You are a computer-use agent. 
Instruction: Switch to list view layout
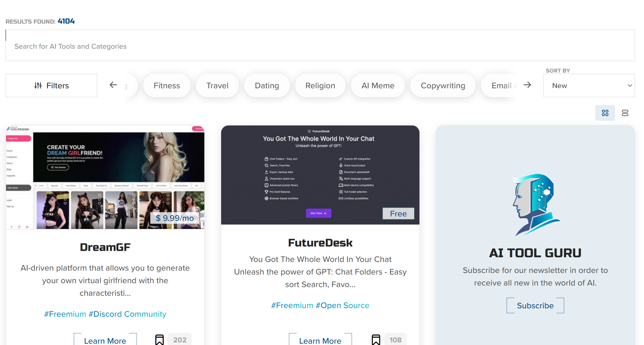tap(625, 113)
